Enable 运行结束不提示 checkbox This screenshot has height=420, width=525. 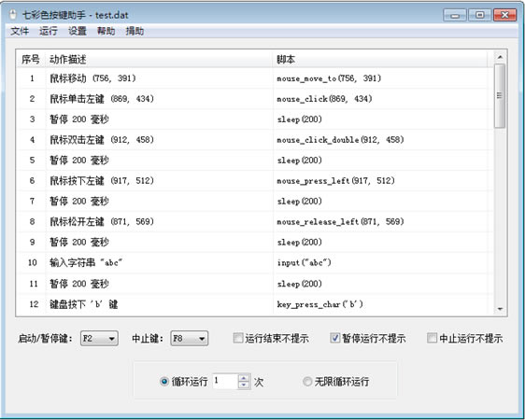tap(238, 338)
